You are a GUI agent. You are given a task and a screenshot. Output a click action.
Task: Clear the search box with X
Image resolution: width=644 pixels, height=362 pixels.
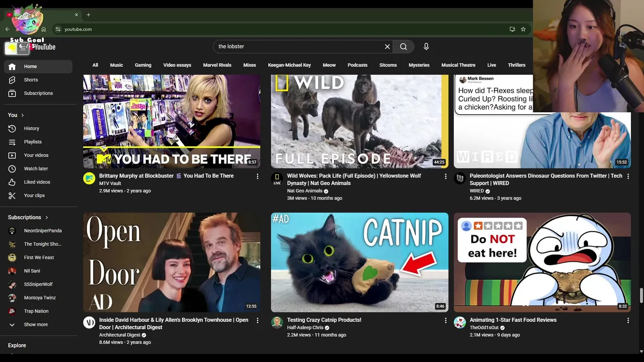coord(387,46)
